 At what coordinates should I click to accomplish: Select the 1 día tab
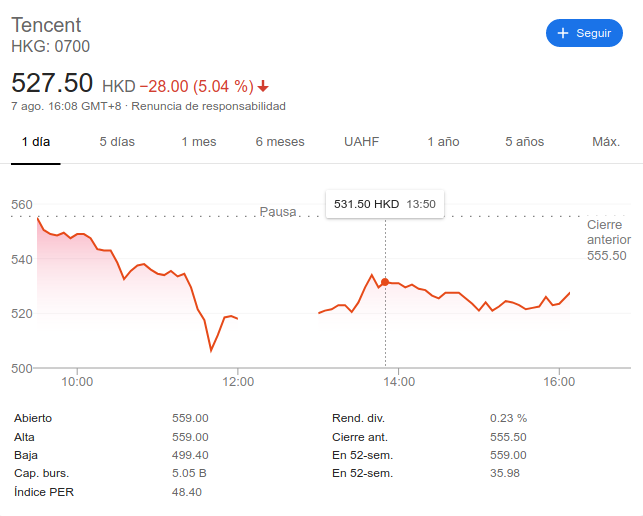[x=36, y=142]
